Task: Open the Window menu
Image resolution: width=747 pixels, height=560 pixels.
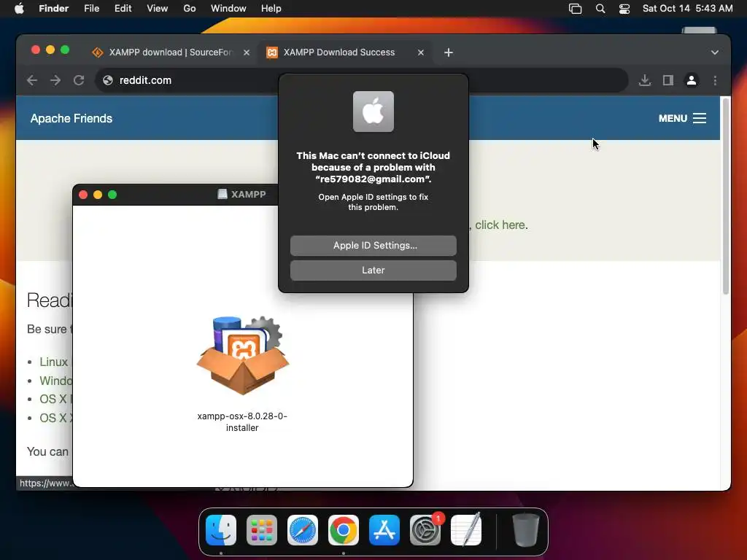Action: 228,9
